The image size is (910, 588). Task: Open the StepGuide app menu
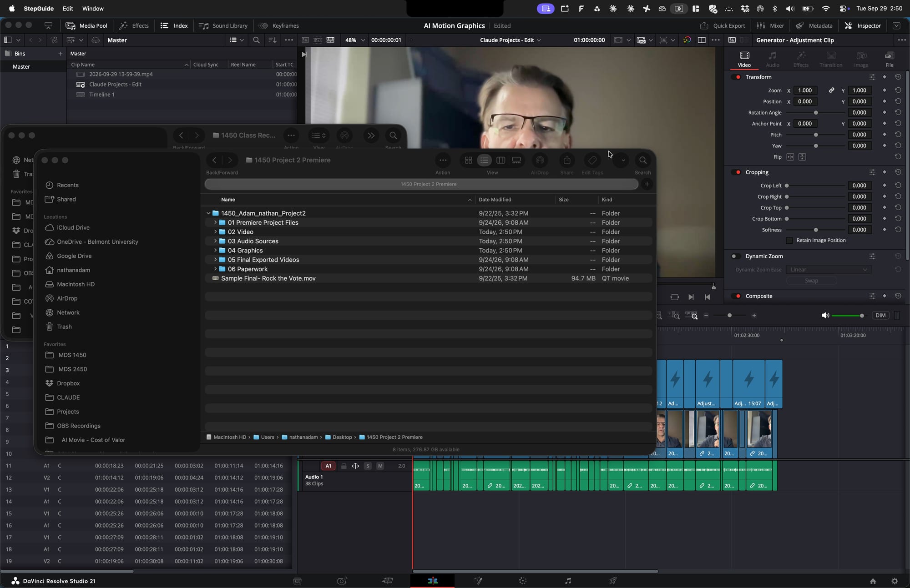[x=39, y=8]
